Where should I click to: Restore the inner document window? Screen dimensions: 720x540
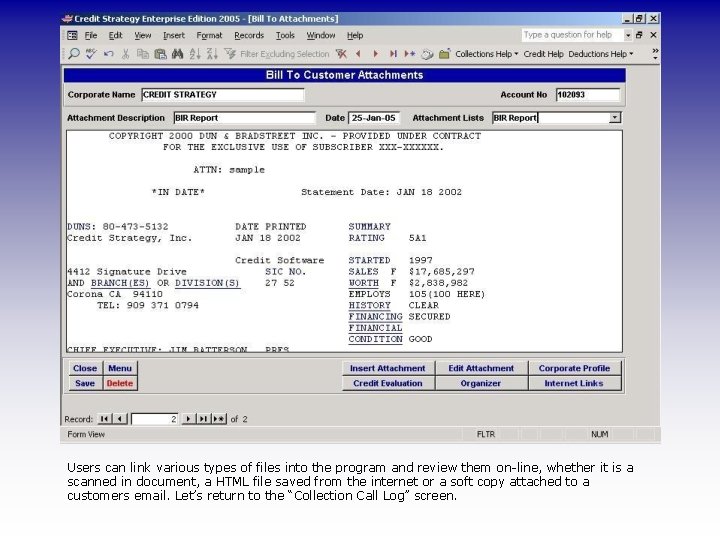pos(639,35)
